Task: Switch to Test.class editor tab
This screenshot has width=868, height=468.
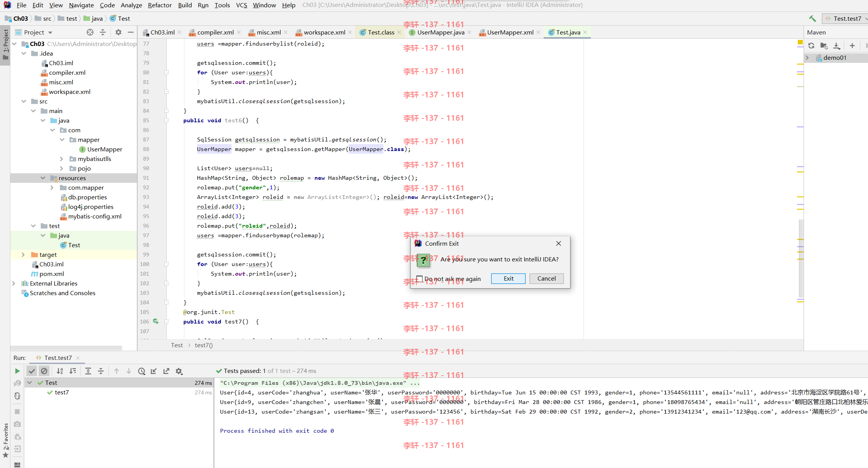Action: click(x=381, y=32)
